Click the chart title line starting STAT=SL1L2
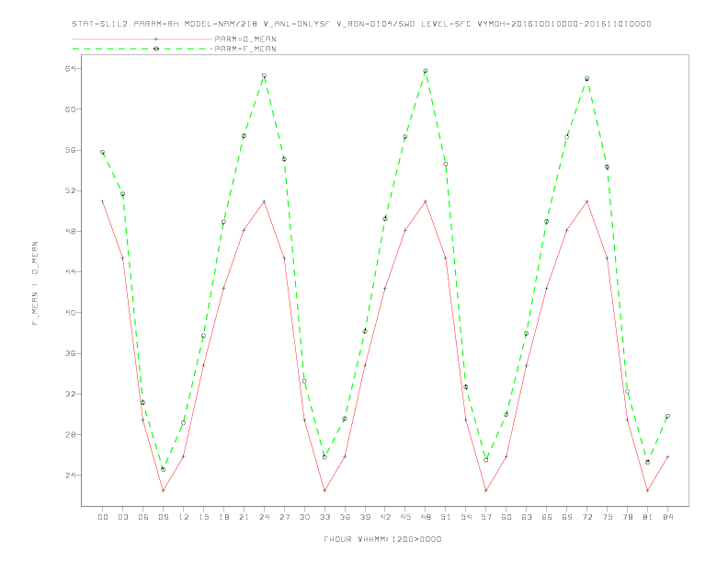Image resolution: width=728 pixels, height=563 pixels. tap(361, 24)
